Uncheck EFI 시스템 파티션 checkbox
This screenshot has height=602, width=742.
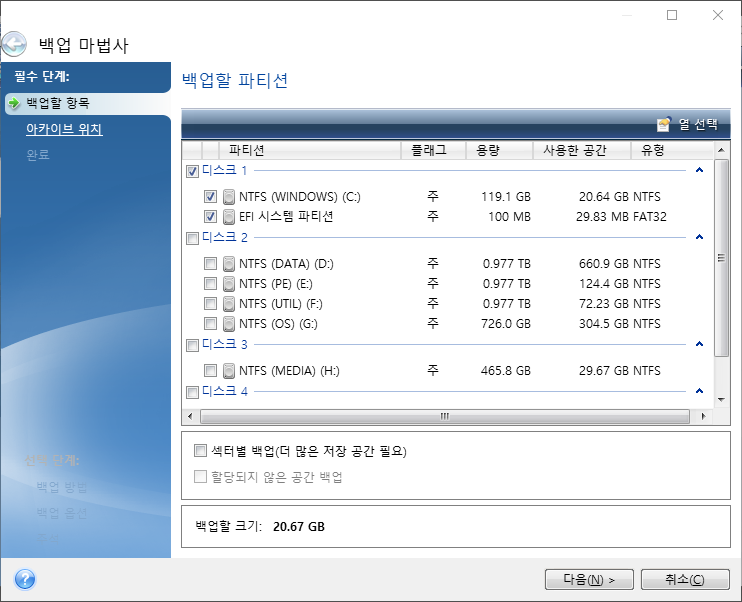[x=210, y=217]
